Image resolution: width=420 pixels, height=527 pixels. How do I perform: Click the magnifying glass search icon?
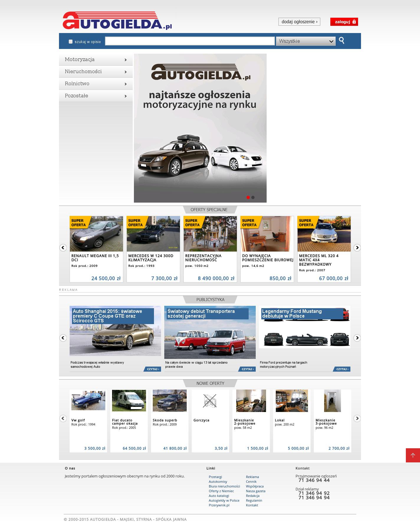pyautogui.click(x=342, y=41)
